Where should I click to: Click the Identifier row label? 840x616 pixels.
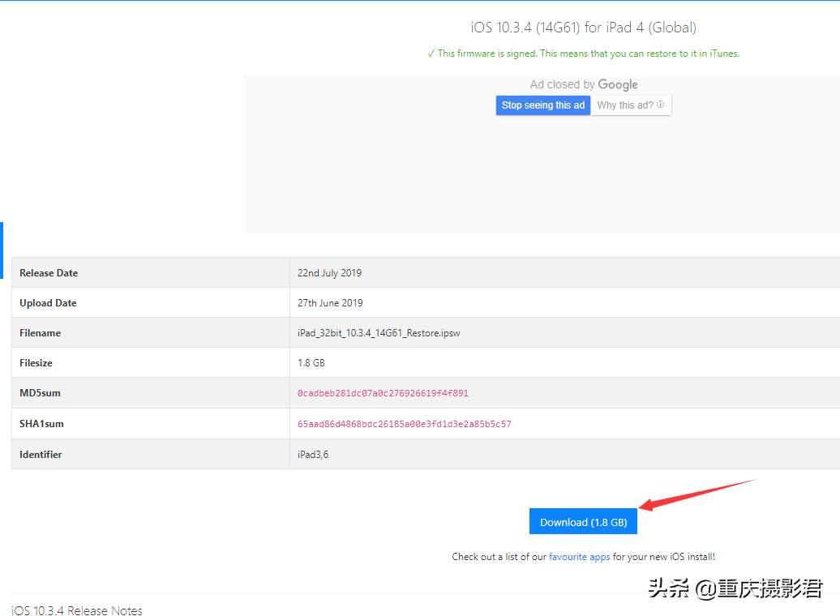(41, 455)
